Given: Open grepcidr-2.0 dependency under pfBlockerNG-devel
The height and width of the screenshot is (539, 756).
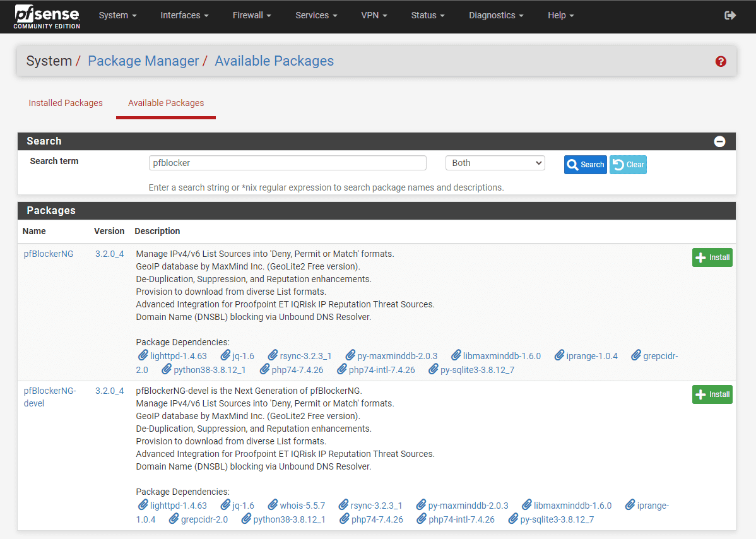Looking at the screenshot, I should tap(198, 519).
